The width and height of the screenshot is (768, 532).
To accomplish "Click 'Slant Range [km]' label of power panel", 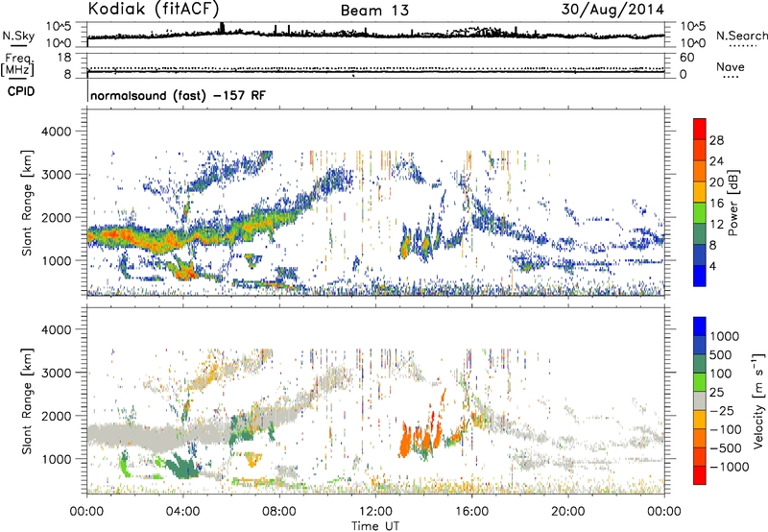I will [27, 203].
